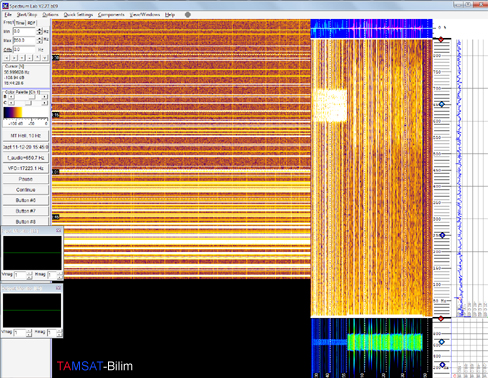Image resolution: width=488 pixels, height=378 pixels.
Task: Switch to the Time tab
Action: (x=20, y=23)
